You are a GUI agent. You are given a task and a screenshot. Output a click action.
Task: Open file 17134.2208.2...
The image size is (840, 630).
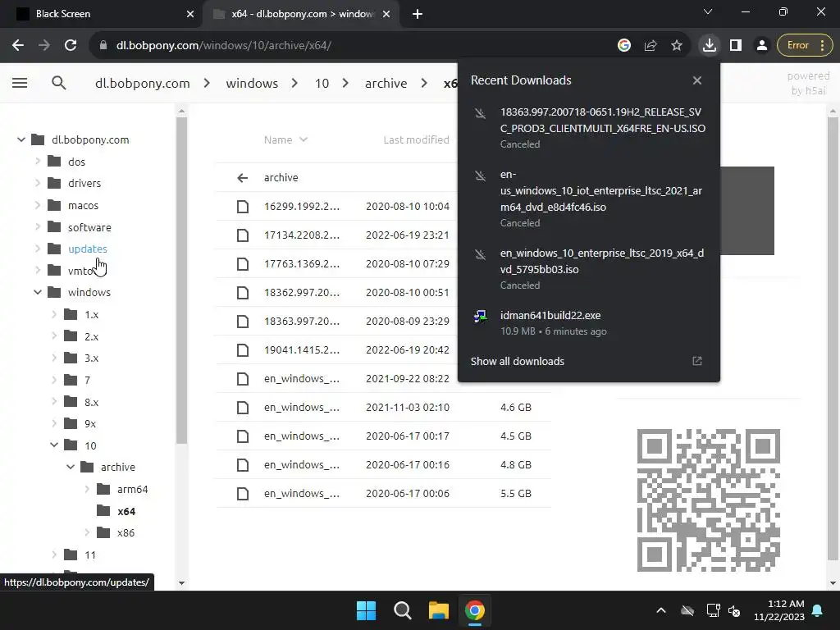coord(302,235)
